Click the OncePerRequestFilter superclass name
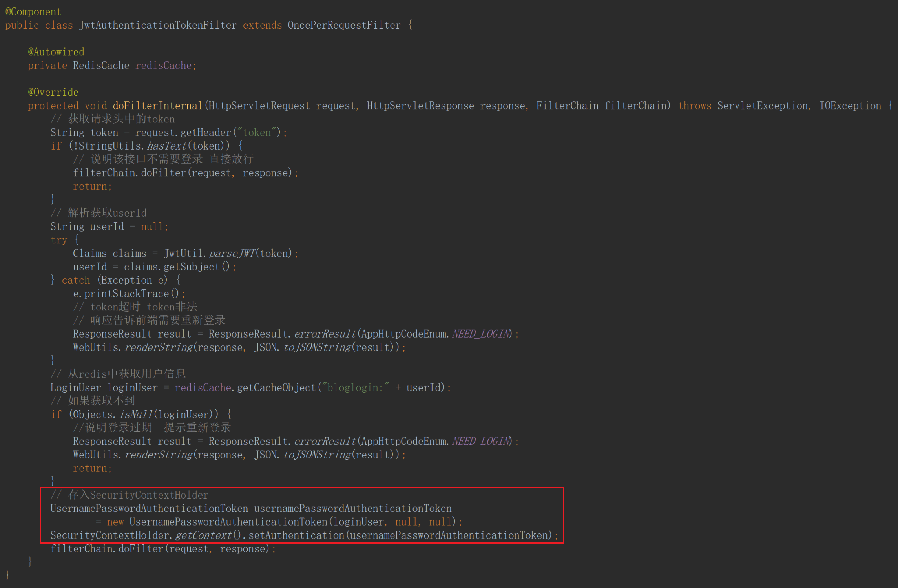 click(x=344, y=25)
